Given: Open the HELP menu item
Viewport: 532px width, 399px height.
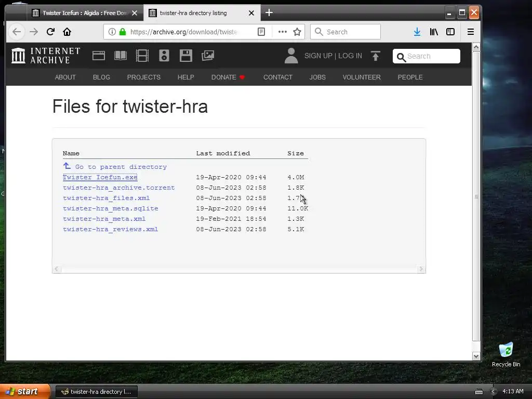Looking at the screenshot, I should coord(186,77).
